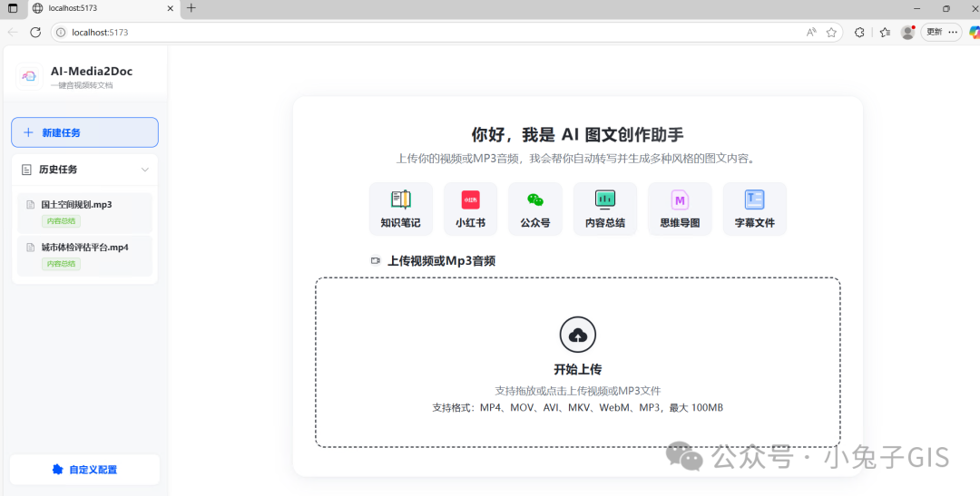Select the 内容总结 style card
Image resolution: width=980 pixels, height=496 pixels.
tap(605, 209)
